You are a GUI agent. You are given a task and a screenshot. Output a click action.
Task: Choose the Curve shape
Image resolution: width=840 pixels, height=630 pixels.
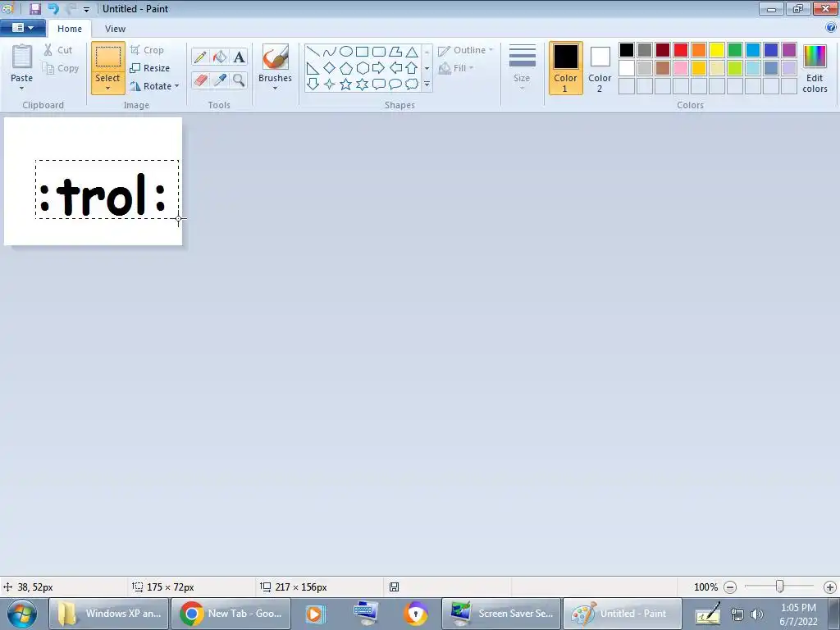click(x=330, y=52)
